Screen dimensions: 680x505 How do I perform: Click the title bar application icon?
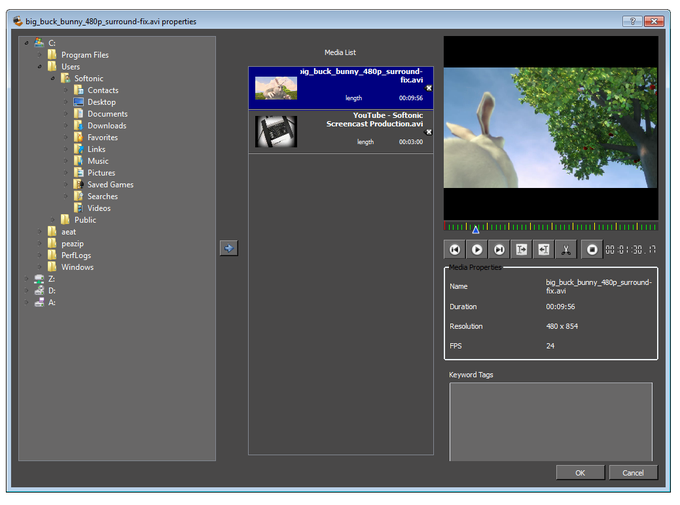pyautogui.click(x=18, y=21)
